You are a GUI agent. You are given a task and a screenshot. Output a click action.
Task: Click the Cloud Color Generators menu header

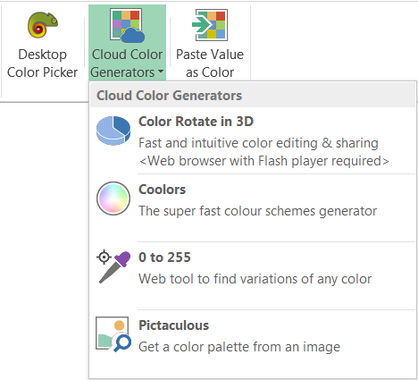pyautogui.click(x=253, y=95)
